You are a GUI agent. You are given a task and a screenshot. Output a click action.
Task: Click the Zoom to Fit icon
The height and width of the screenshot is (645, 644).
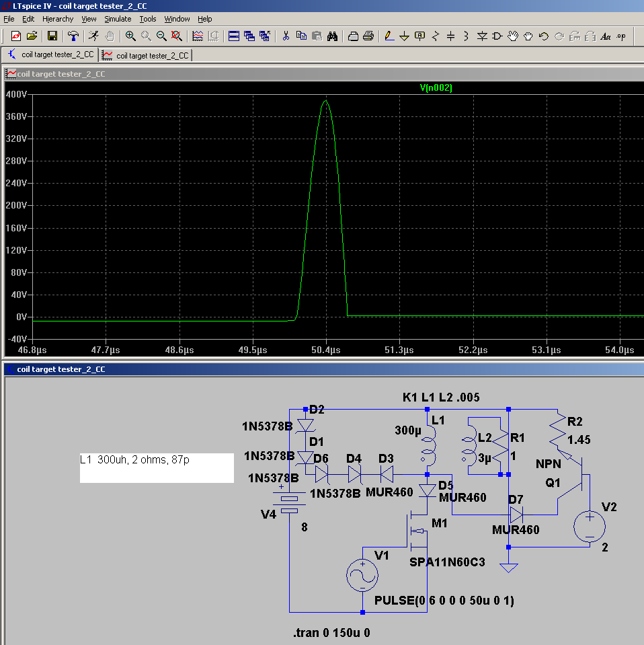pyautogui.click(x=177, y=36)
